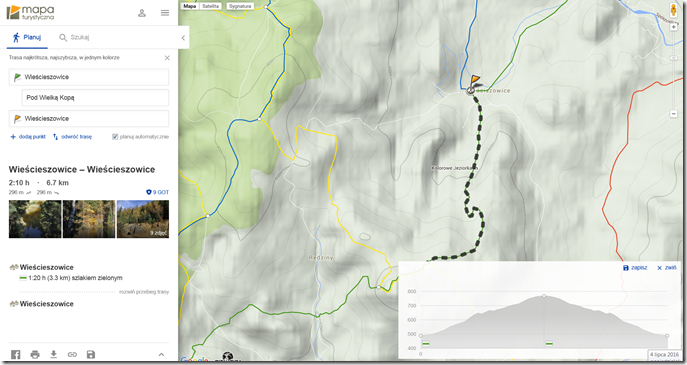Click the save floppy icon in sidebar

pos(91,354)
